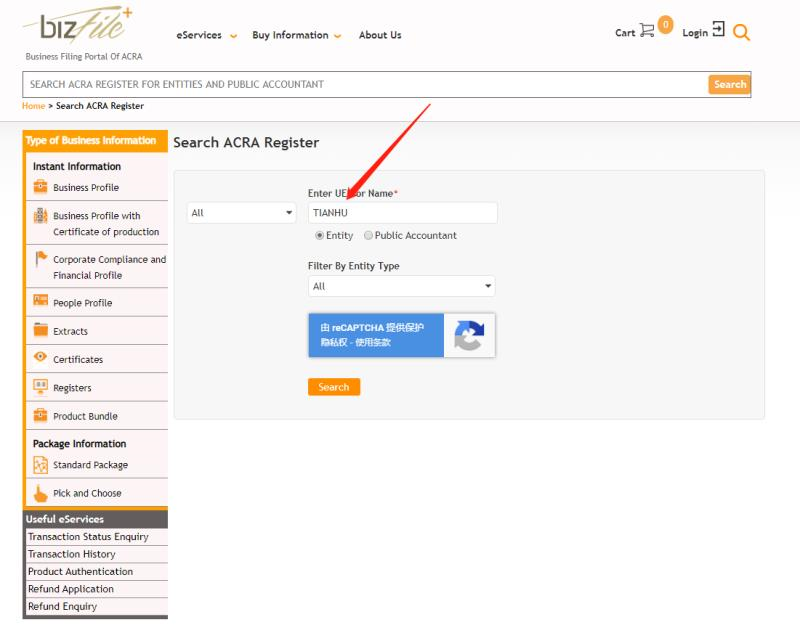Open Corporate Compliance and Financial Profile
The width and height of the screenshot is (800, 633).
(x=110, y=267)
